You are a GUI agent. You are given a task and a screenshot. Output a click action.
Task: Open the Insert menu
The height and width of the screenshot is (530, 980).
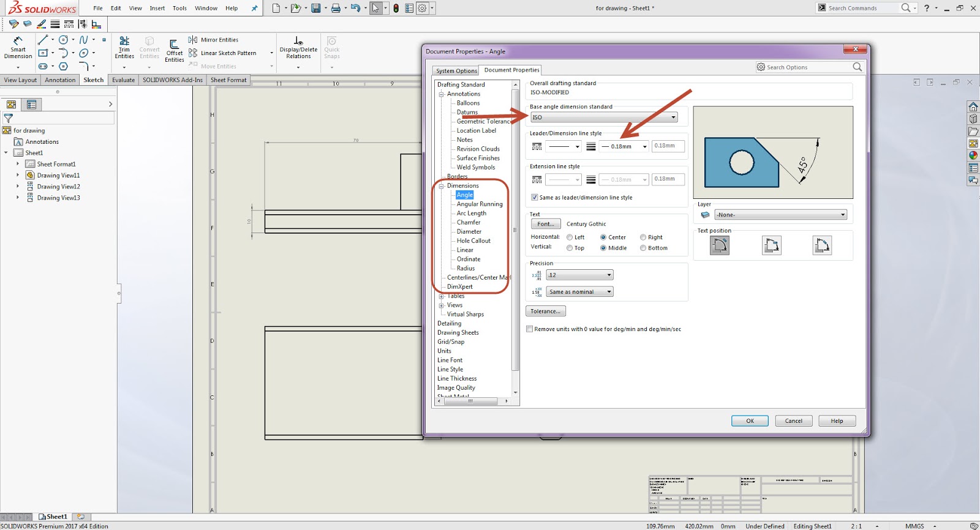pos(157,9)
